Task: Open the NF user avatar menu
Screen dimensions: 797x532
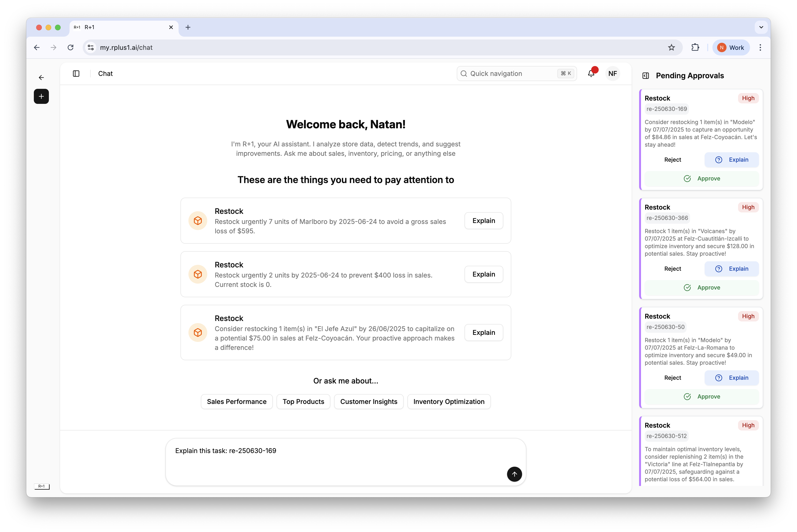Action: pyautogui.click(x=612, y=74)
